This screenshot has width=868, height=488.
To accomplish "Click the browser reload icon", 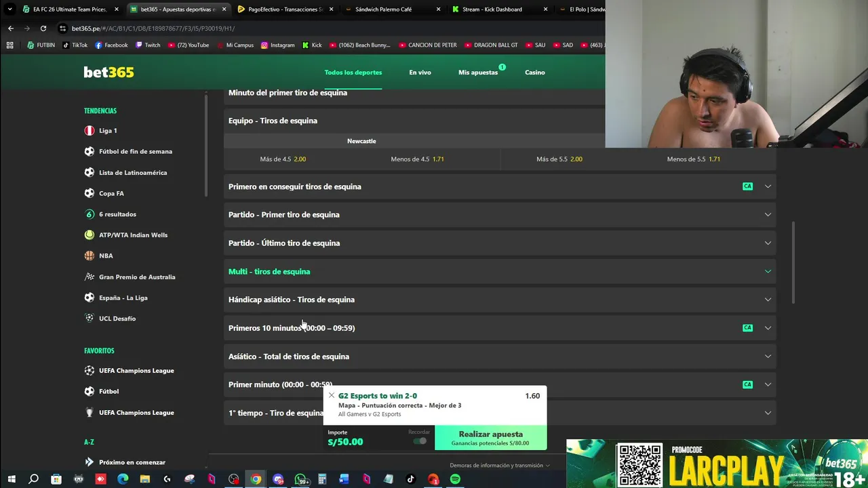I will (43, 28).
